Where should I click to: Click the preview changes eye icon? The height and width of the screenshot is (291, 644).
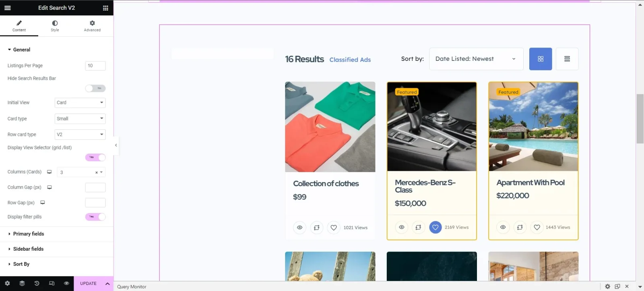click(66, 283)
